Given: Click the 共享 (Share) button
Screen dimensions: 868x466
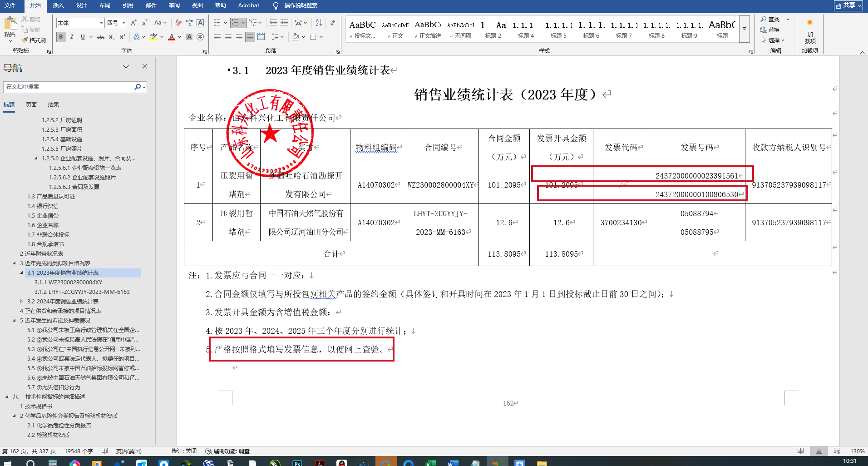Looking at the screenshot, I should point(848,5).
